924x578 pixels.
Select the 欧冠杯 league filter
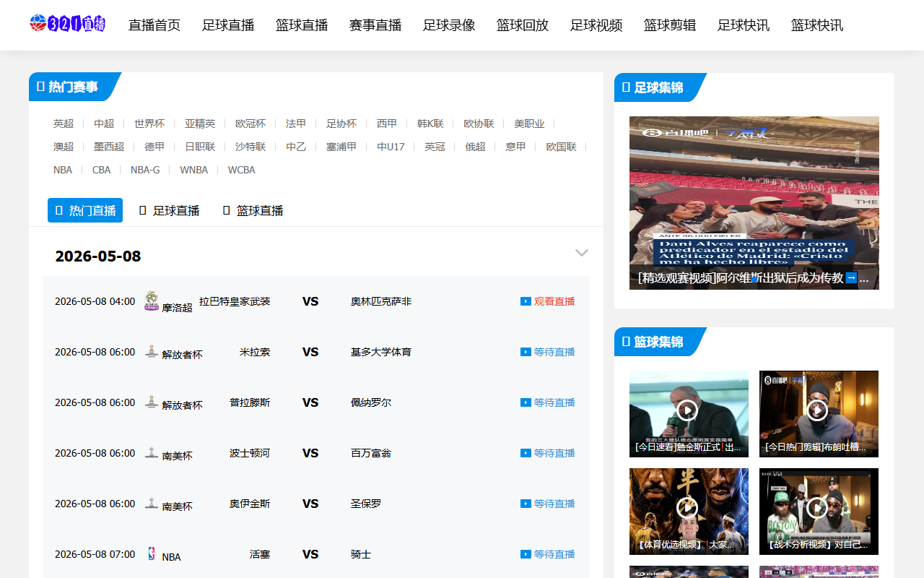[x=250, y=124]
